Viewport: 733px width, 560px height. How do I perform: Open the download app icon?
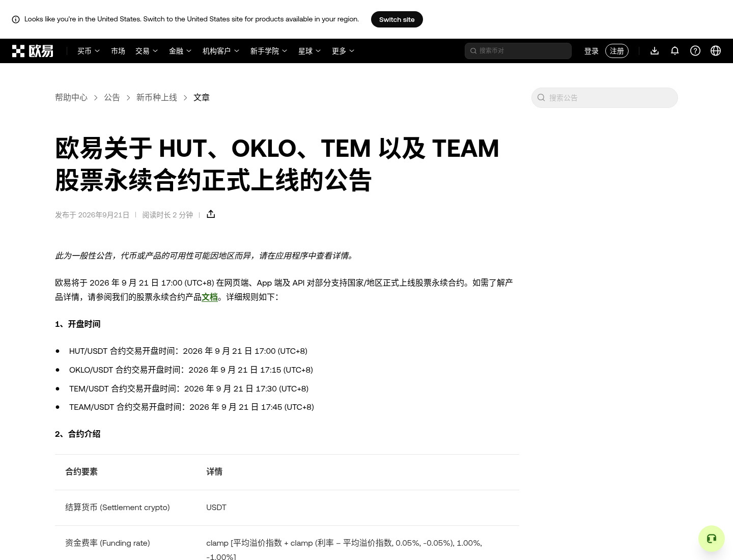(655, 51)
